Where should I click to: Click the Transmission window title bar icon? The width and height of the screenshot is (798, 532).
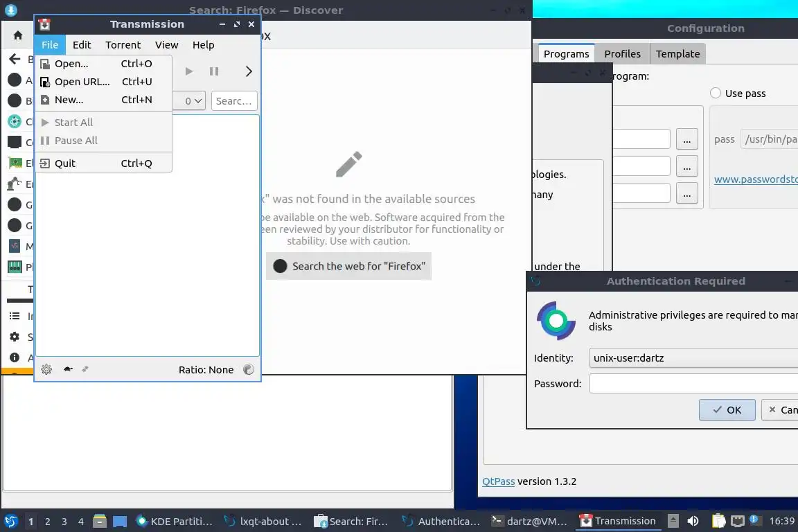(x=45, y=24)
